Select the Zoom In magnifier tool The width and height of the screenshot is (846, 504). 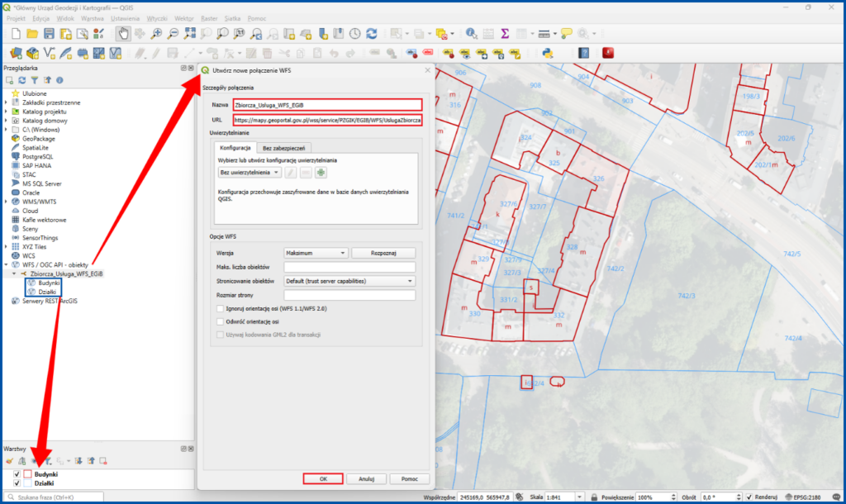click(156, 34)
